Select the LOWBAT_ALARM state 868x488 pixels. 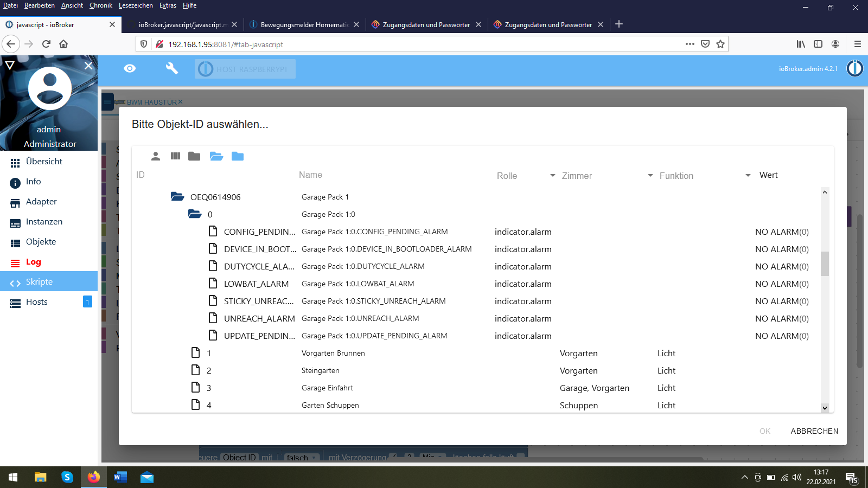477,284
